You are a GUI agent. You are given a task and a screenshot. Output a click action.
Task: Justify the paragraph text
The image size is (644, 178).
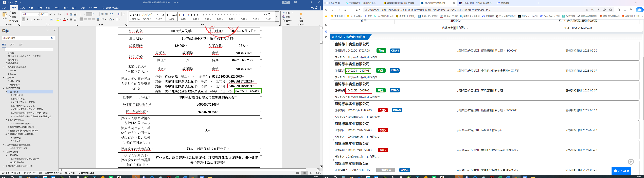94,20
